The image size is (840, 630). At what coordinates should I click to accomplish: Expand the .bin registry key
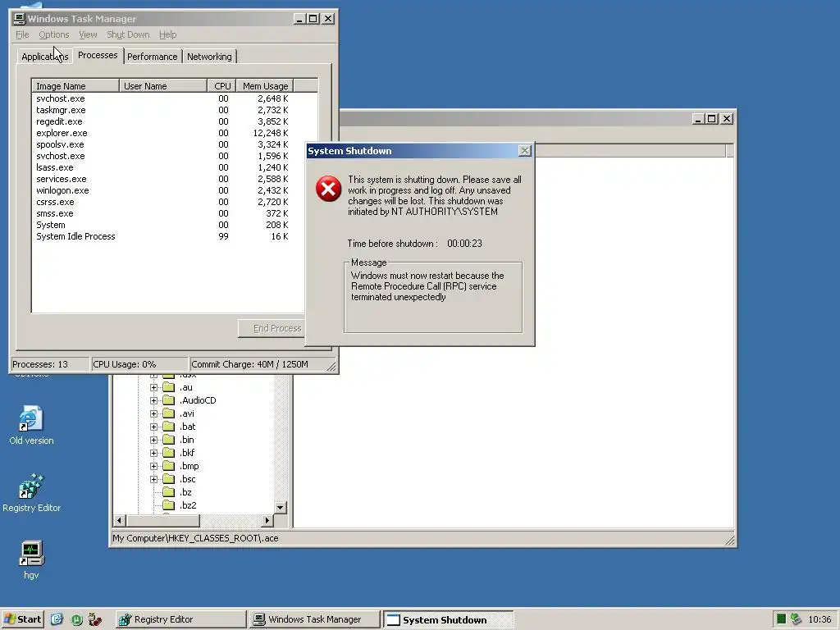tap(153, 440)
